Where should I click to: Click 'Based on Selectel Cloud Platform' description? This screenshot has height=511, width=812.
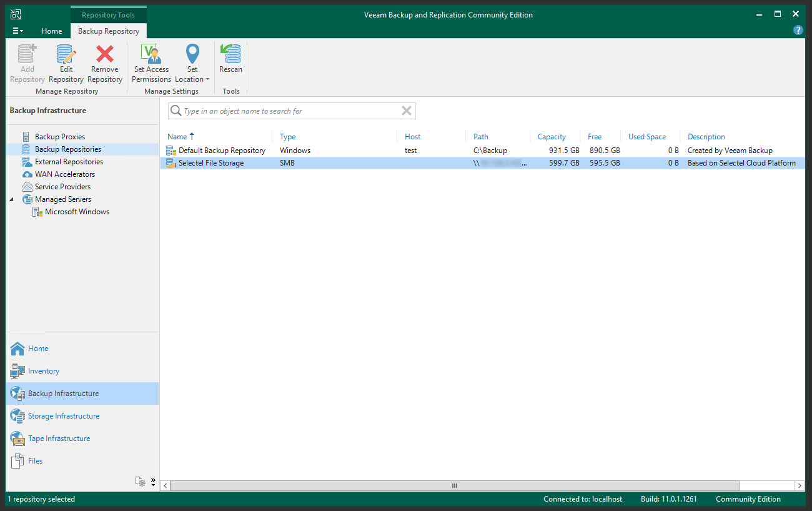point(741,163)
